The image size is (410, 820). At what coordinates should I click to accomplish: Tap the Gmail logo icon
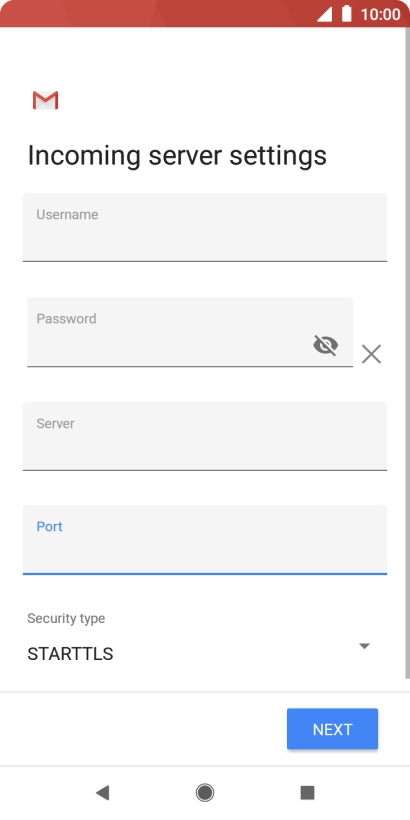[45, 100]
